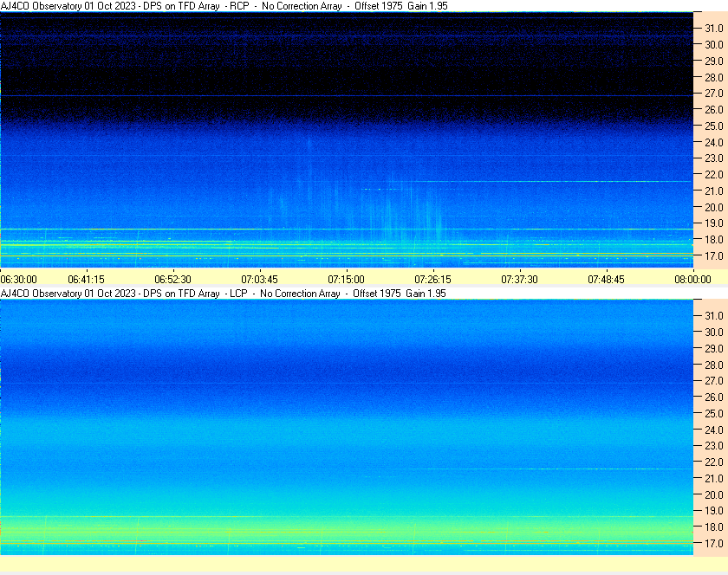Click inside the RCP spectrogram plot
This screenshot has width=728, height=575.
(347, 139)
